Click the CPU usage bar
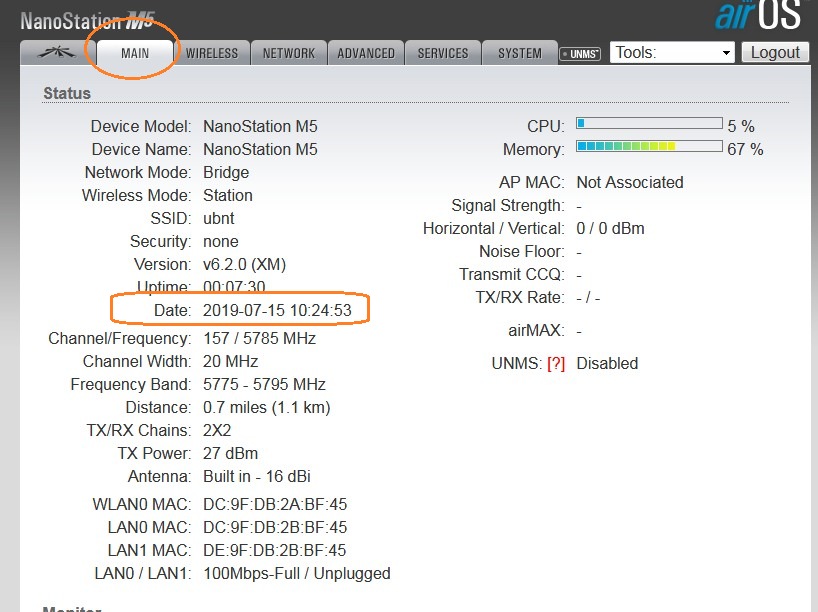The height and width of the screenshot is (612, 818). pos(649,124)
